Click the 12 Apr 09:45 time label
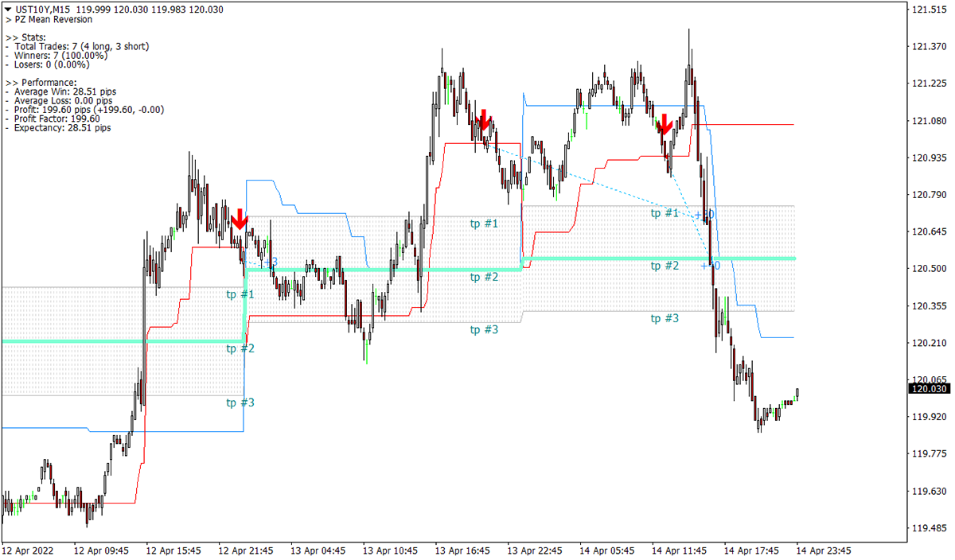This screenshot has height=560, width=955. pos(101,550)
